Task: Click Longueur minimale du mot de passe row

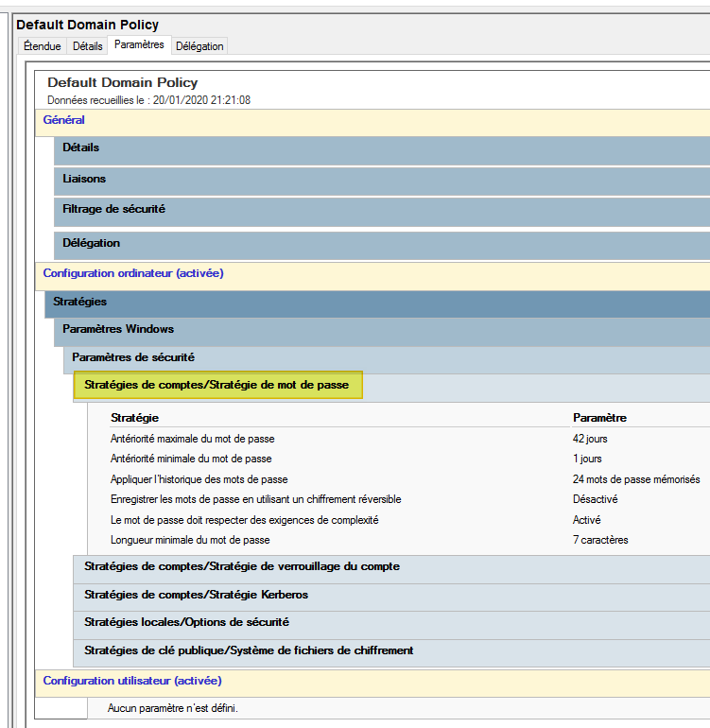Action: tap(190, 540)
